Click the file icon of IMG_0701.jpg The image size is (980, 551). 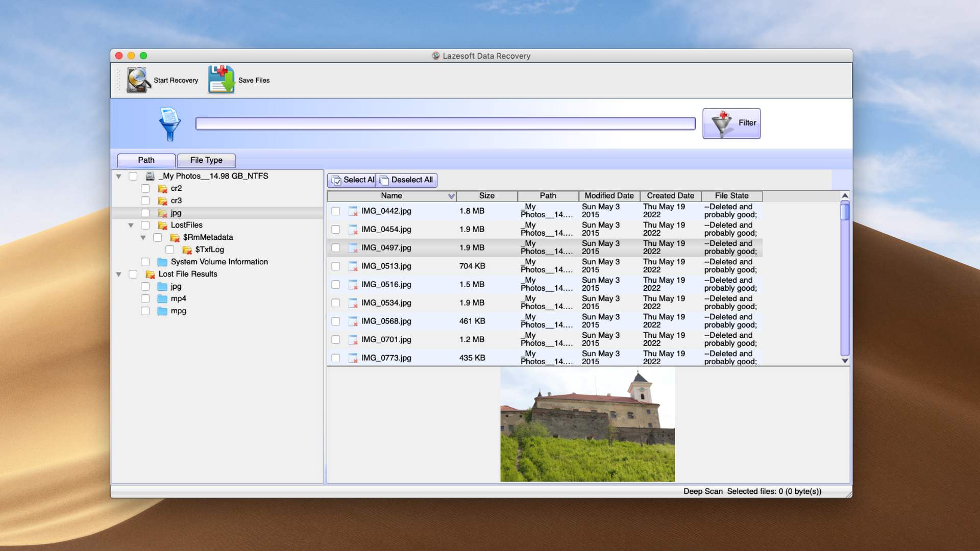pyautogui.click(x=353, y=340)
